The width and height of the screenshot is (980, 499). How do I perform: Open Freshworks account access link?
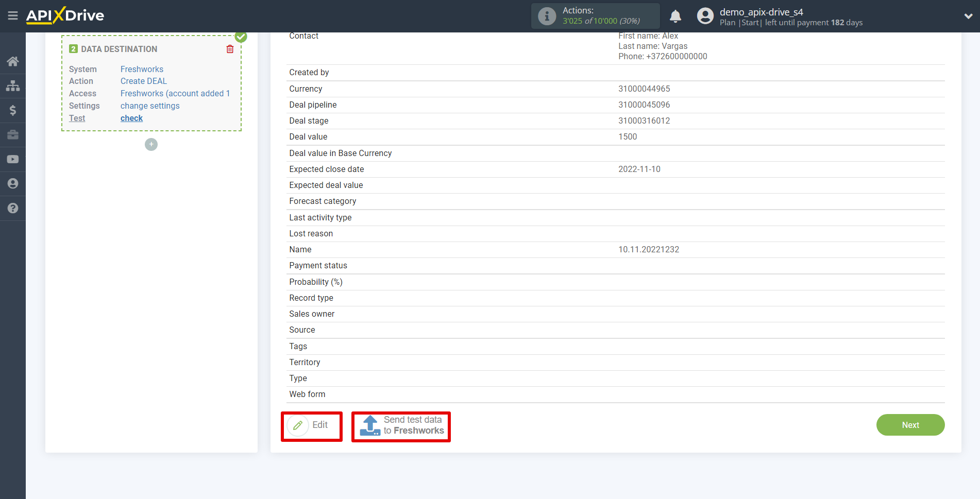click(x=175, y=93)
